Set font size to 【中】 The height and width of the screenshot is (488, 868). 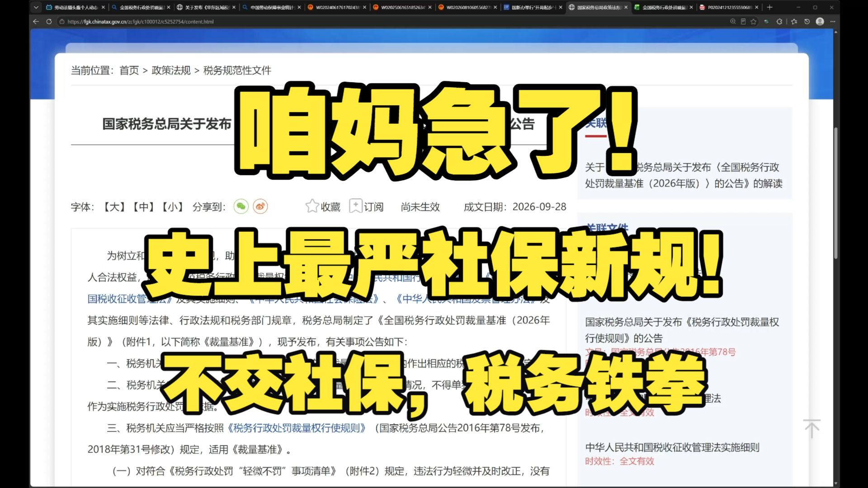(143, 207)
